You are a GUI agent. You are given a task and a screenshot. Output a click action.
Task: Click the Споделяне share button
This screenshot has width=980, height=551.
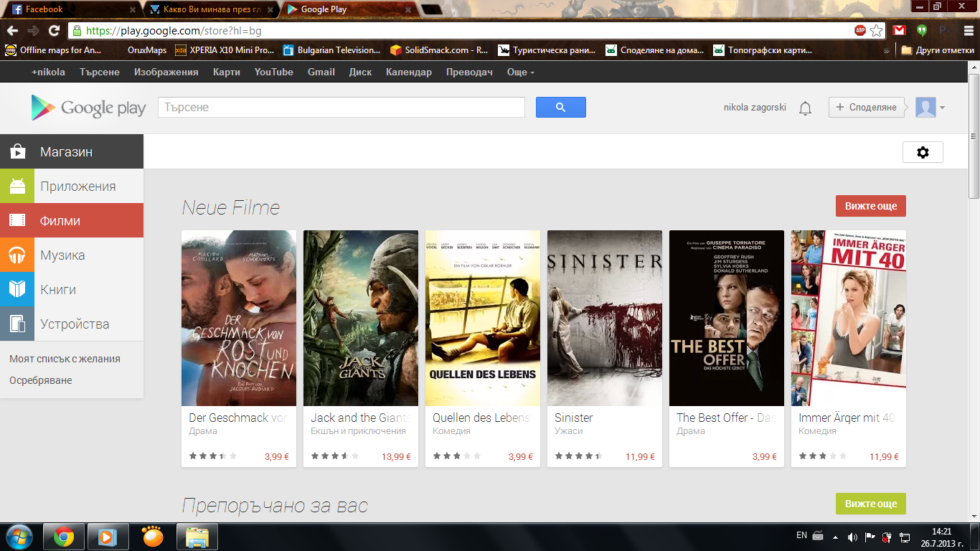[866, 107]
